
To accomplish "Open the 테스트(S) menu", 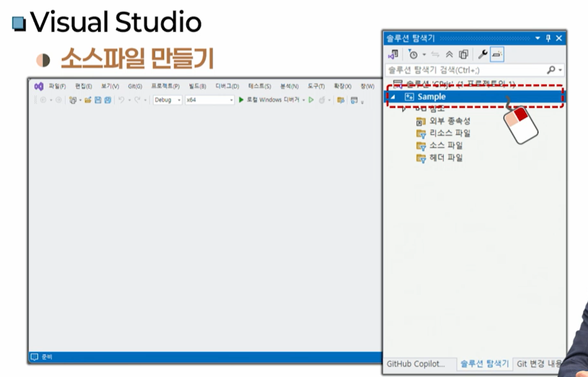I will 259,87.
